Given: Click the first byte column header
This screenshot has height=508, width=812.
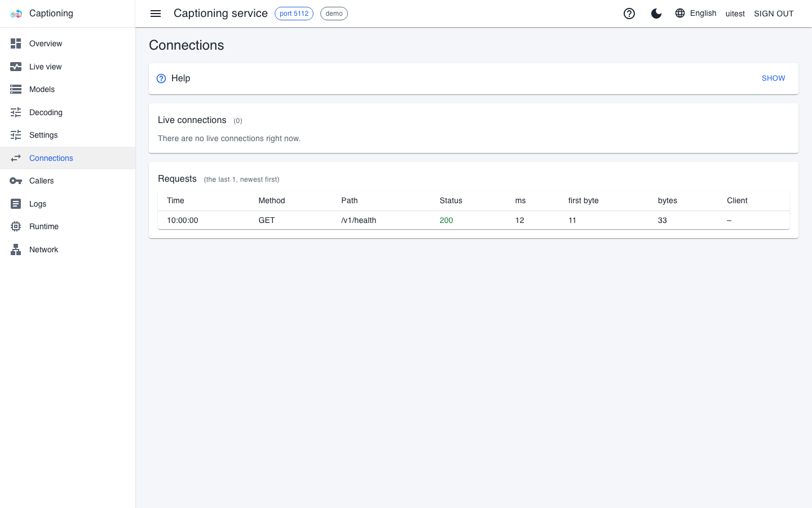Looking at the screenshot, I should [x=583, y=200].
